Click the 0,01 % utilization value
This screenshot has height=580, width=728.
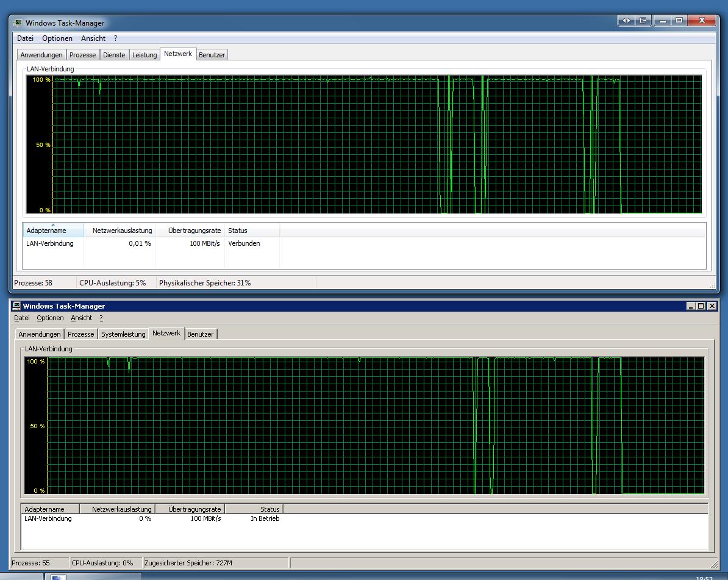click(x=140, y=243)
